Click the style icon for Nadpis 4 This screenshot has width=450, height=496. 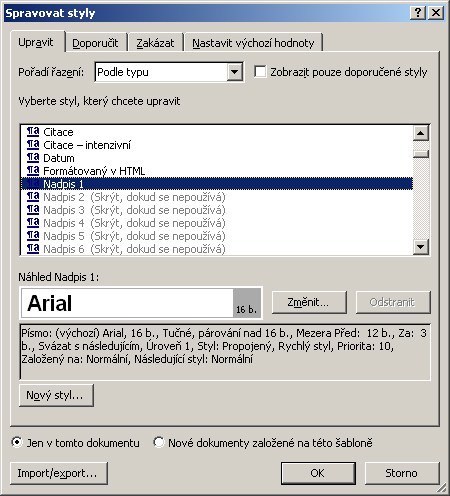[x=33, y=223]
